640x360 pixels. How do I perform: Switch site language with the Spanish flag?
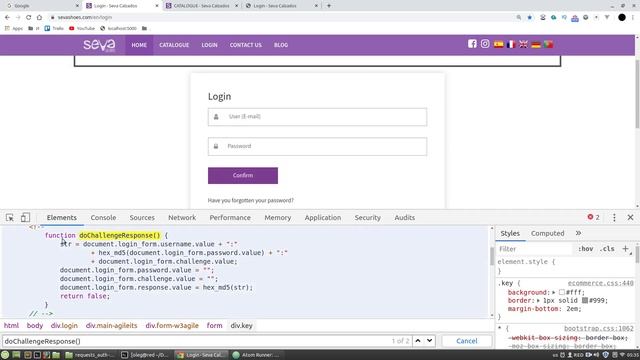498,44
